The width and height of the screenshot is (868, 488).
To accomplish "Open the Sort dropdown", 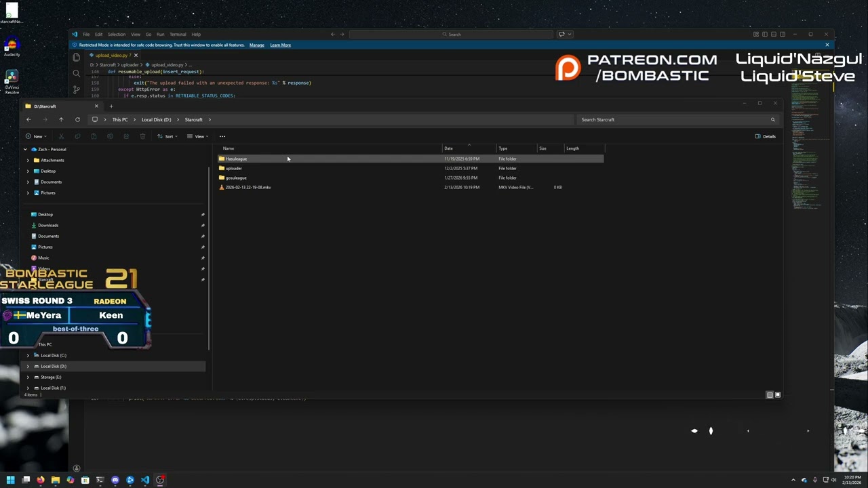I will (x=167, y=136).
